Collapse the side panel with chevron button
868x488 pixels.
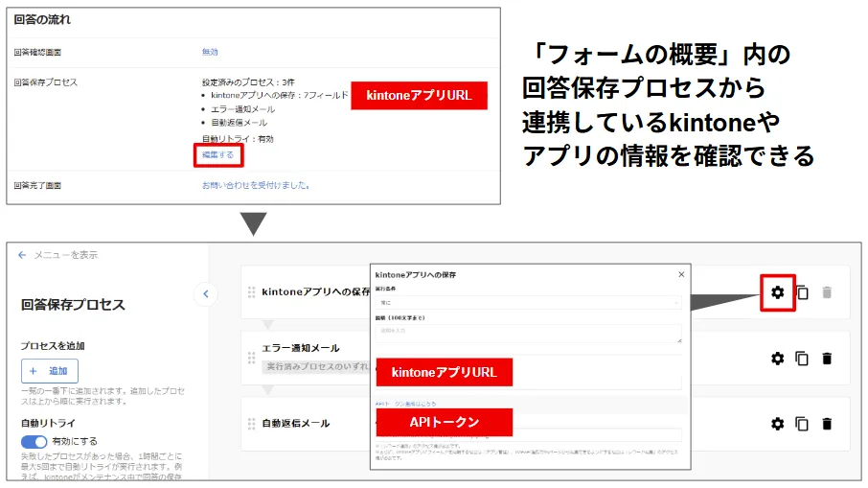point(206,293)
